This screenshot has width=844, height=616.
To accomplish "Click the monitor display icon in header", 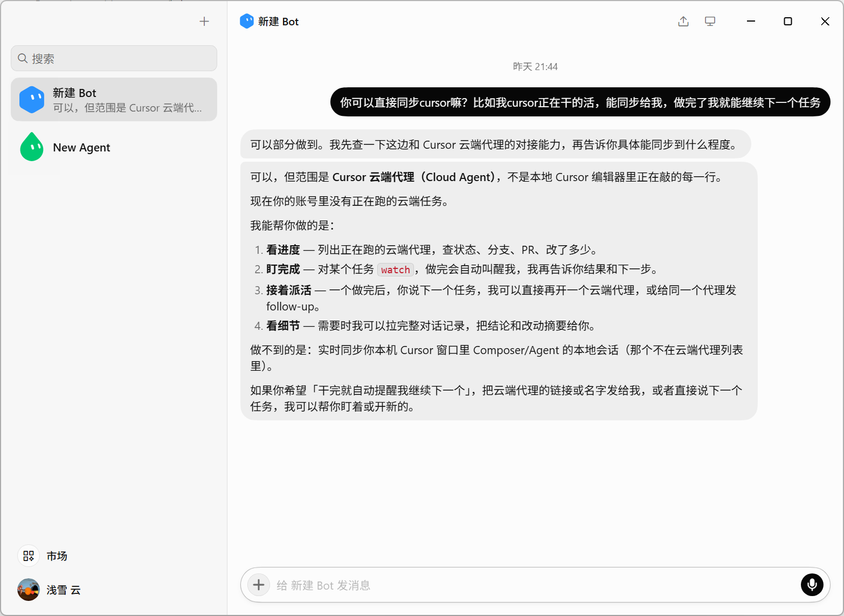I will point(710,22).
